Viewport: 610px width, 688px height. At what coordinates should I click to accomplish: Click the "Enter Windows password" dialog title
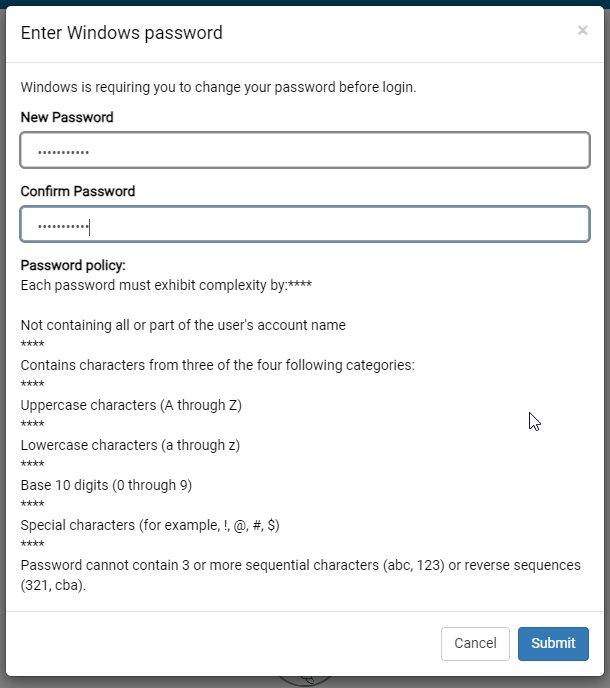click(121, 33)
